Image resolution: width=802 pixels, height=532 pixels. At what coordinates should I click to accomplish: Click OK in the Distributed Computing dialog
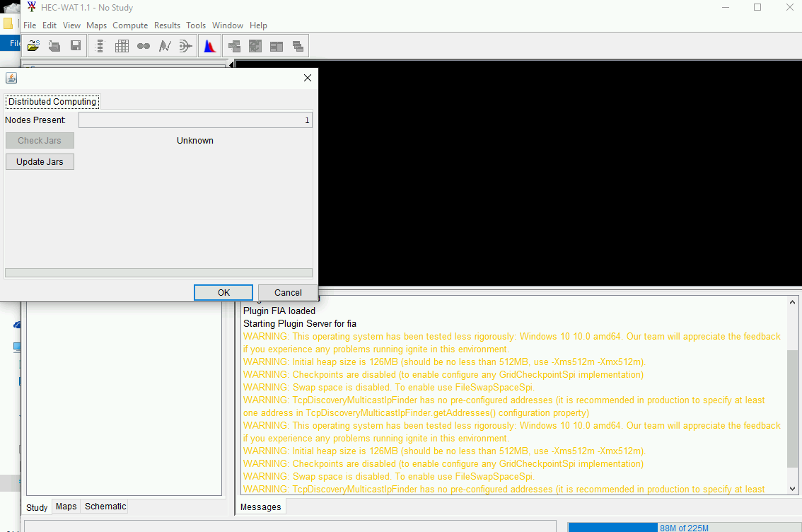[223, 292]
